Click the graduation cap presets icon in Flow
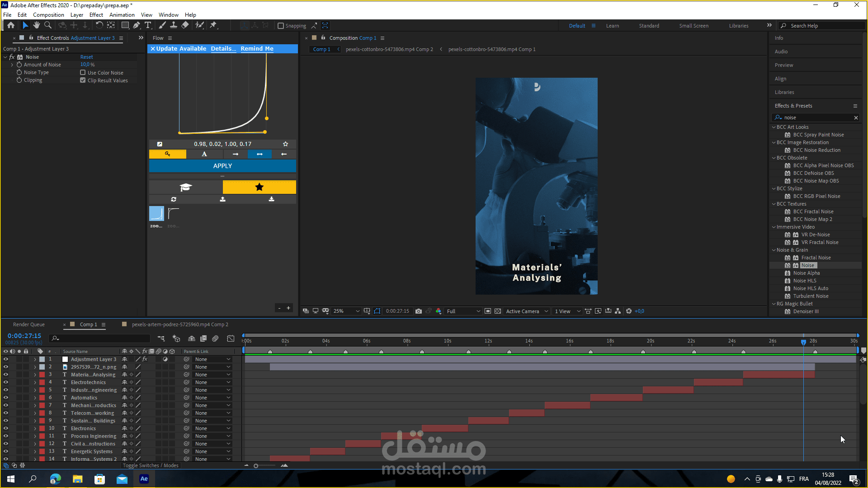Screen dimensions: 868x488 point(186,187)
